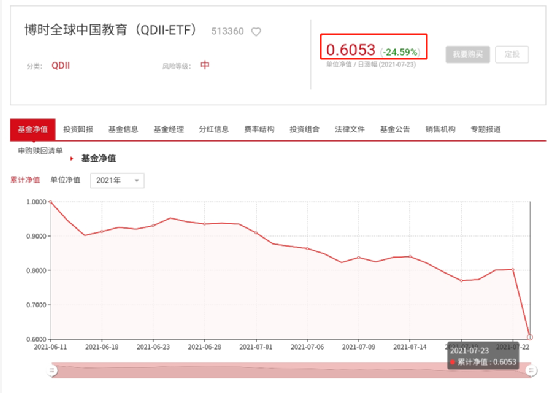Click the pink range slider track below chart

pos(291,370)
